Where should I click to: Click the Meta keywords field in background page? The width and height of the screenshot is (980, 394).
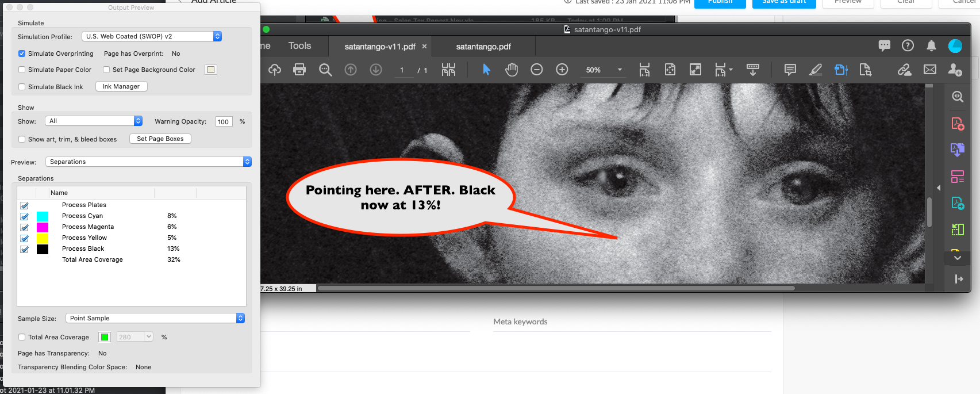pyautogui.click(x=632, y=322)
